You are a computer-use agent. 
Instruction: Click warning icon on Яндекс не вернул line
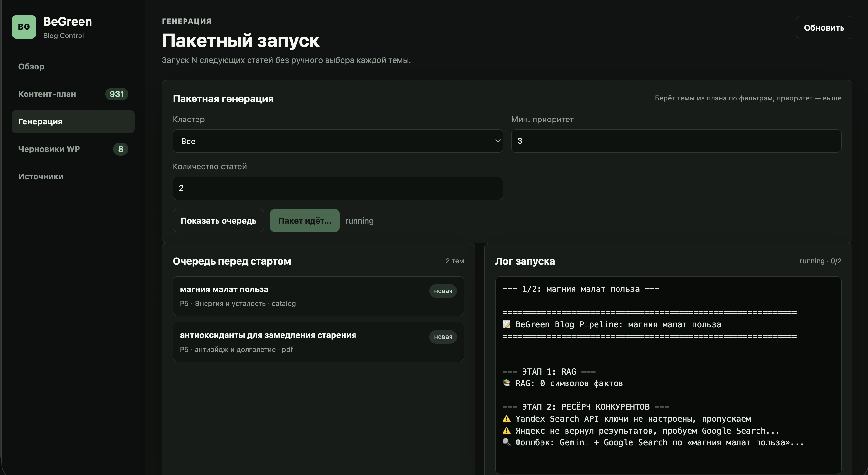click(x=506, y=430)
